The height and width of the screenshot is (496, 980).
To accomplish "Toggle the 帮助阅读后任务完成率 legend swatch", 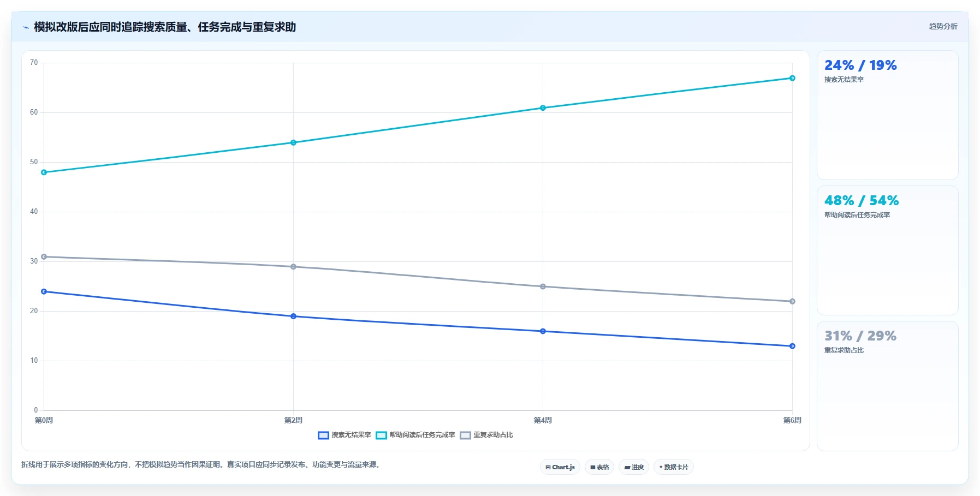I will pyautogui.click(x=381, y=435).
